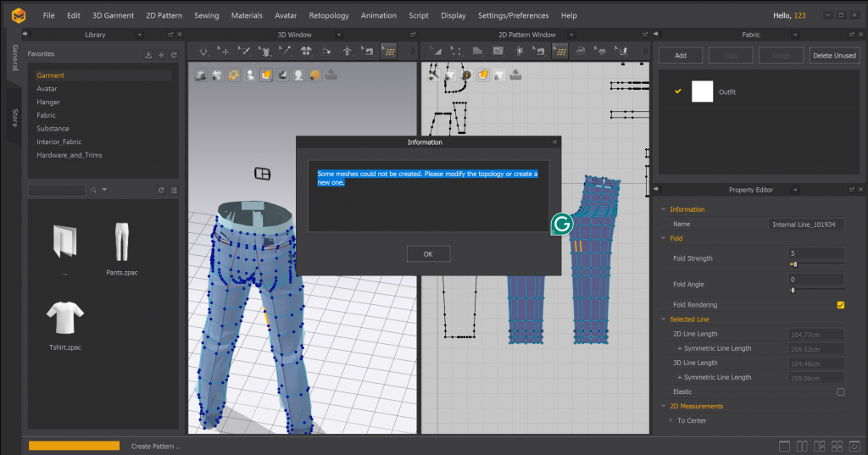
Task: Collapse the Fold section in Property Editor
Action: (663, 239)
